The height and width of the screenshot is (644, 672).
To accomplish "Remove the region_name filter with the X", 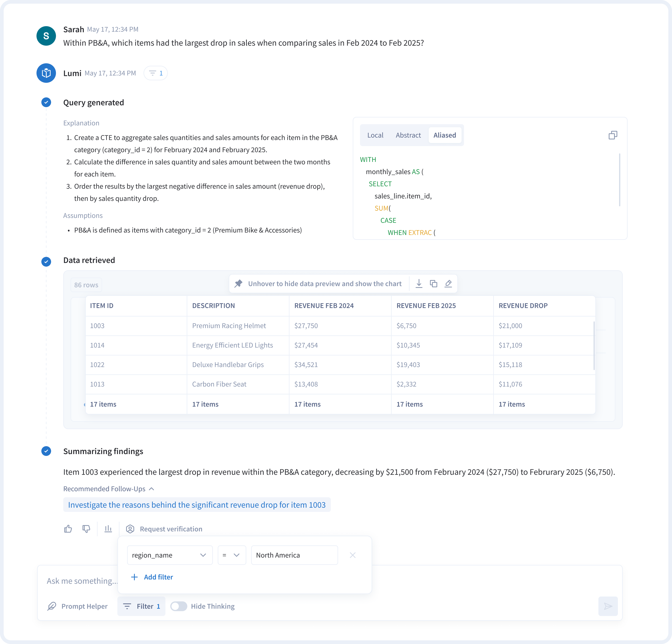I will click(353, 555).
